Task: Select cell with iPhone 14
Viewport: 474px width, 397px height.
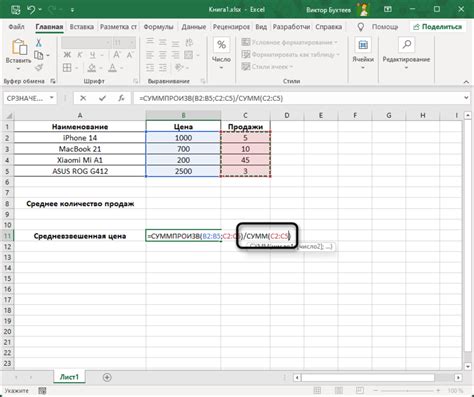Action: coord(80,138)
